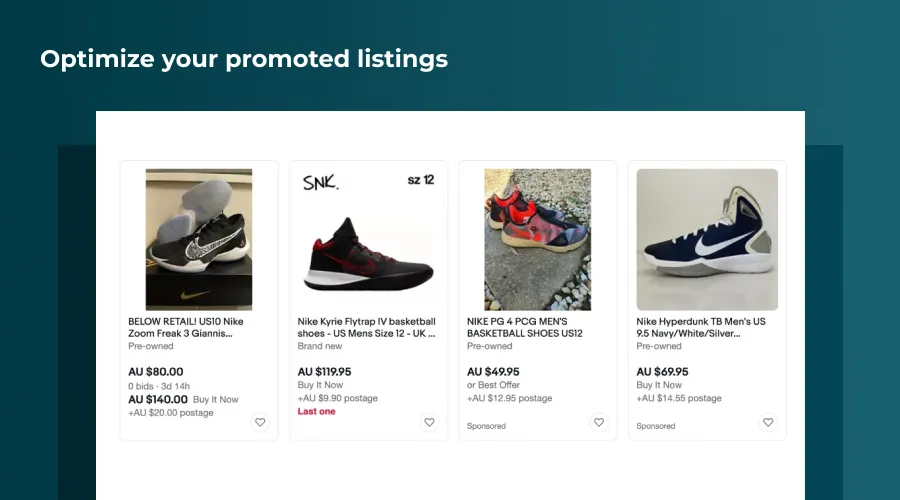
Task: Open the Nike Zoom Freak 3 shoe photo
Action: click(x=199, y=239)
